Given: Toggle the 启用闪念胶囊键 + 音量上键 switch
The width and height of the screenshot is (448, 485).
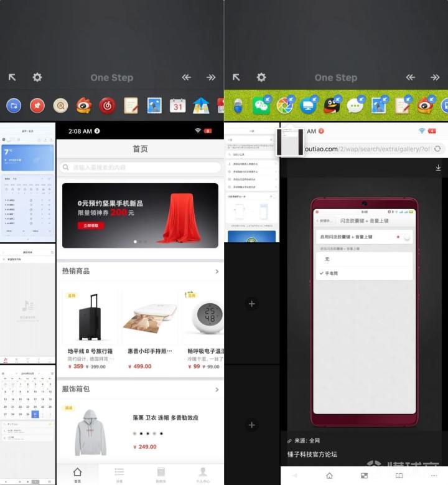Looking at the screenshot, I should pyautogui.click(x=405, y=237).
